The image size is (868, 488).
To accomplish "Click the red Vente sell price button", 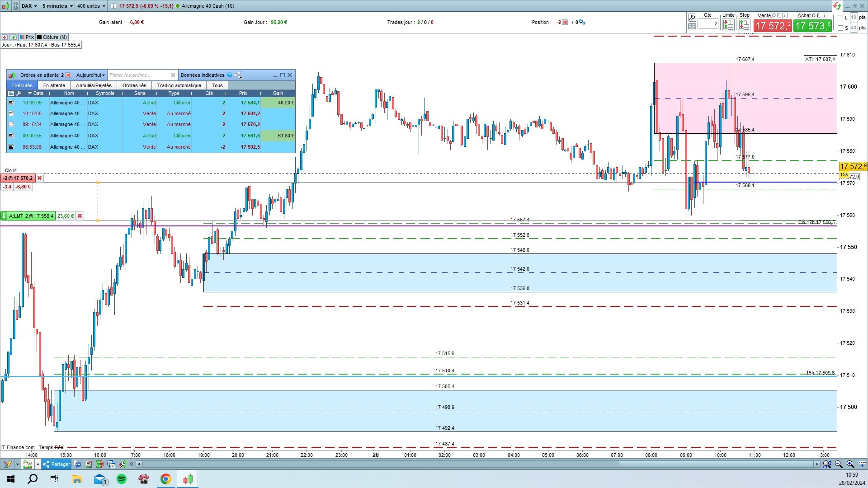I will [773, 26].
